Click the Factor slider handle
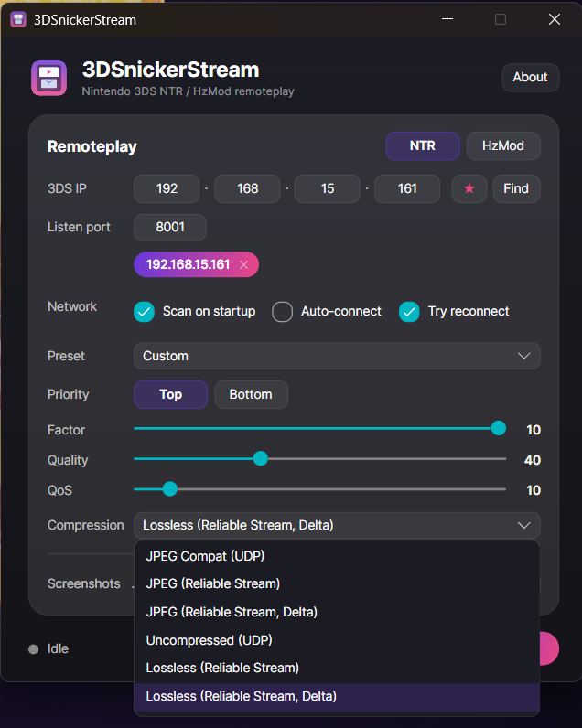The width and height of the screenshot is (582, 728). pos(499,428)
